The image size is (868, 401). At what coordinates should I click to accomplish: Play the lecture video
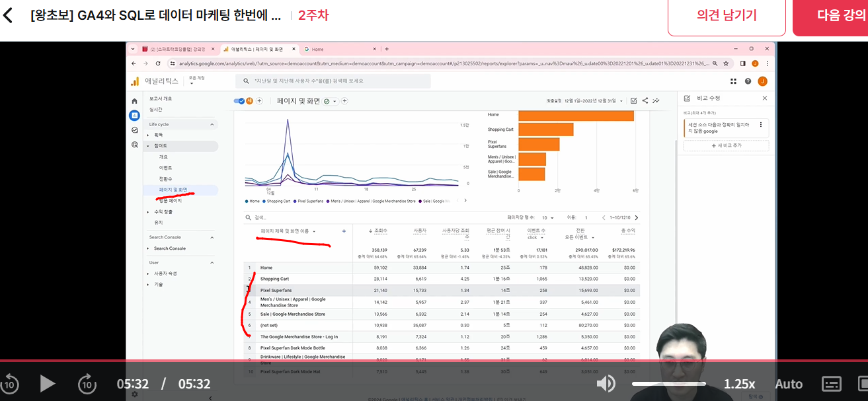(x=47, y=383)
